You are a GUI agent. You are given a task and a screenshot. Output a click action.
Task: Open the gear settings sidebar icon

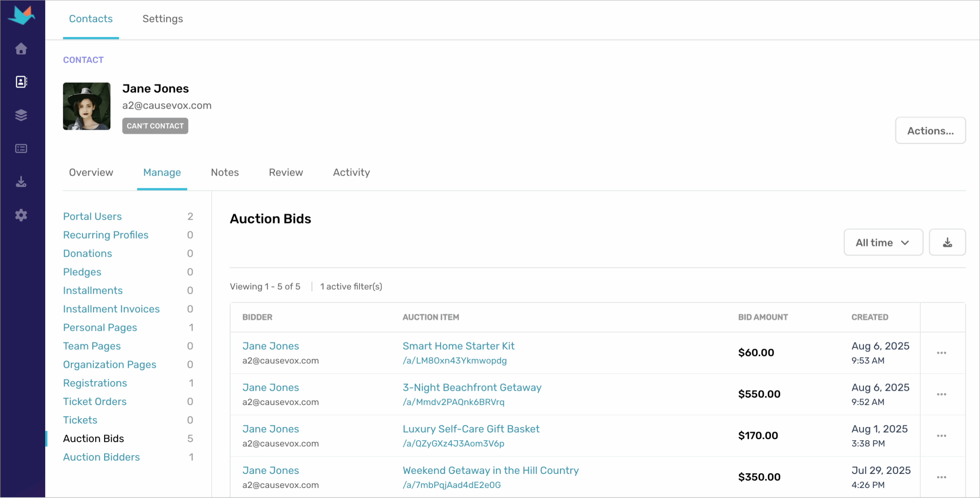[x=21, y=215]
